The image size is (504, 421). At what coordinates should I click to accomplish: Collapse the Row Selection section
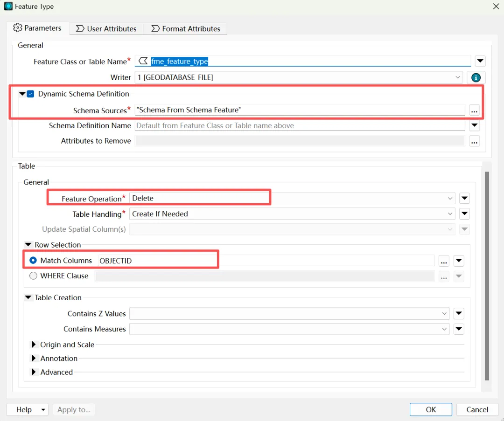pos(28,245)
